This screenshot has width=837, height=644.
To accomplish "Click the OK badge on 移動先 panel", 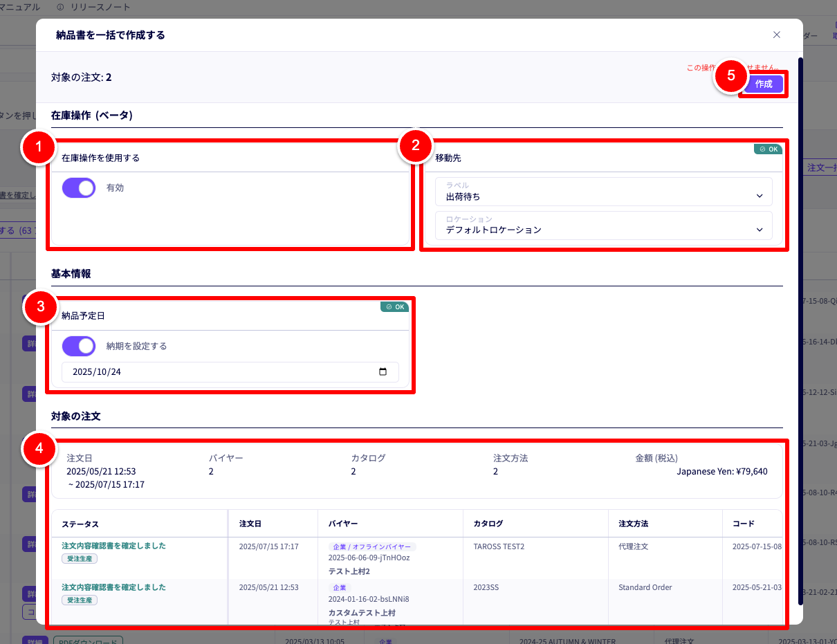I will pos(768,149).
